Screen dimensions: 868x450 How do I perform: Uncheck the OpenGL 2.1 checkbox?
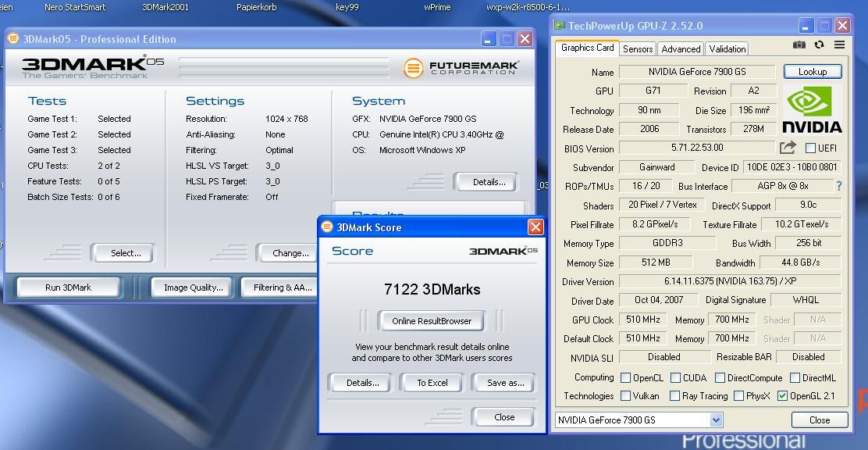pos(782,396)
